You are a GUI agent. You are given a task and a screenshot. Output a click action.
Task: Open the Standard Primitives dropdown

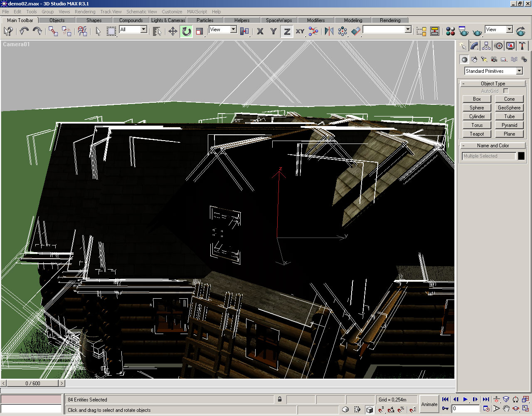pos(519,71)
